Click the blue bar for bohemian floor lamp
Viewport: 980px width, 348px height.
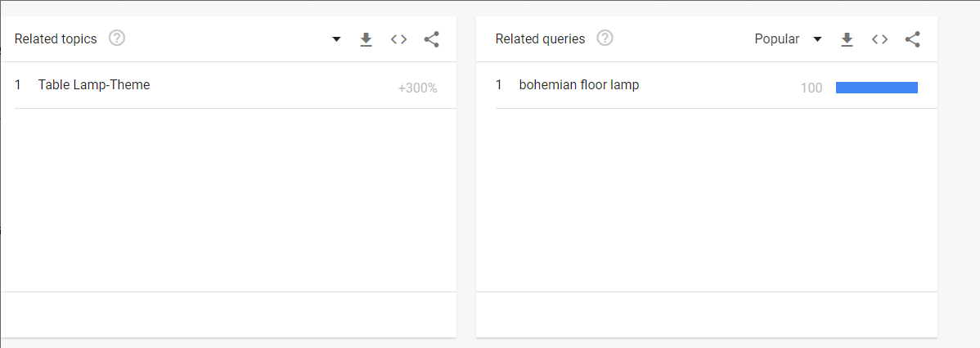[x=877, y=88]
